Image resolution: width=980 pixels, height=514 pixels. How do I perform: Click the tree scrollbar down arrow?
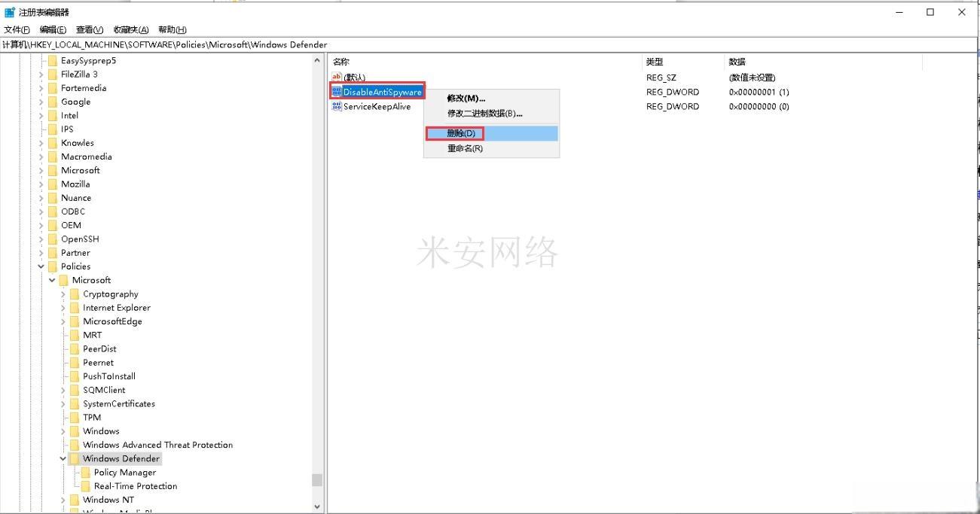[317, 507]
